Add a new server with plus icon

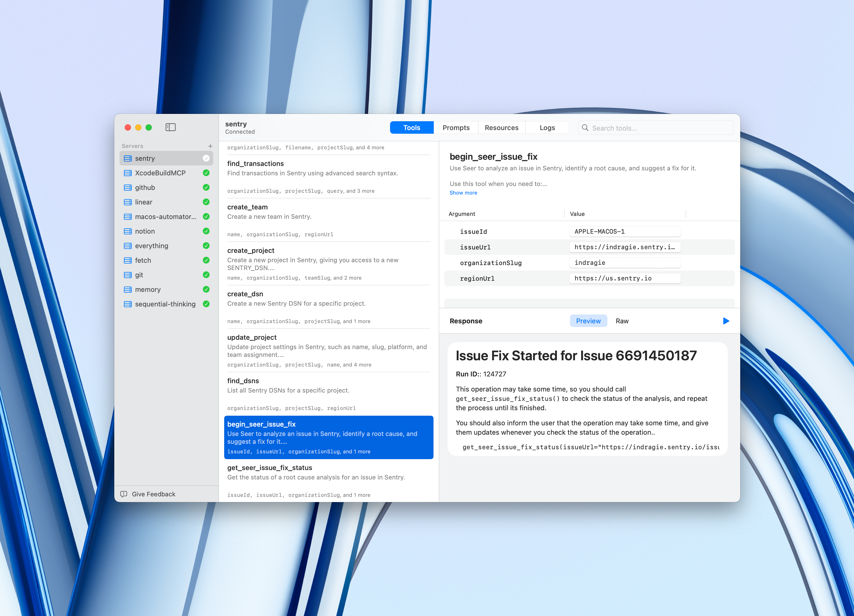[x=210, y=146]
